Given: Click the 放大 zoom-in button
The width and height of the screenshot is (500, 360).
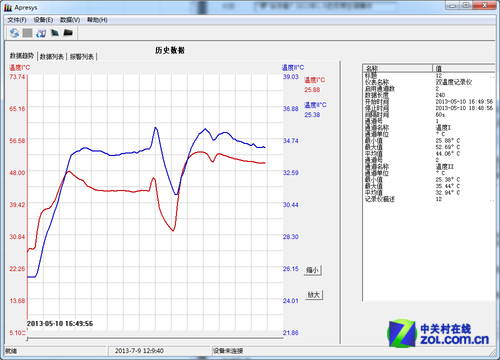Looking at the screenshot, I should coord(314,294).
